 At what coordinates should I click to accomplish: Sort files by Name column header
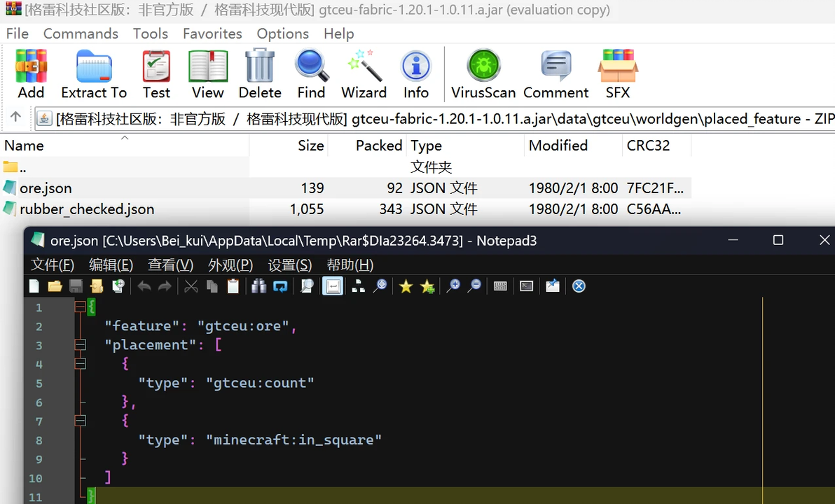point(125,146)
